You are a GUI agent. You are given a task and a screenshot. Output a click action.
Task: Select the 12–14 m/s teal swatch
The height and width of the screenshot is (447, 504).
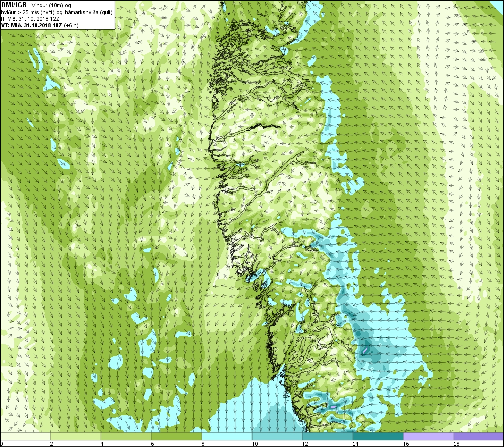[328, 436]
